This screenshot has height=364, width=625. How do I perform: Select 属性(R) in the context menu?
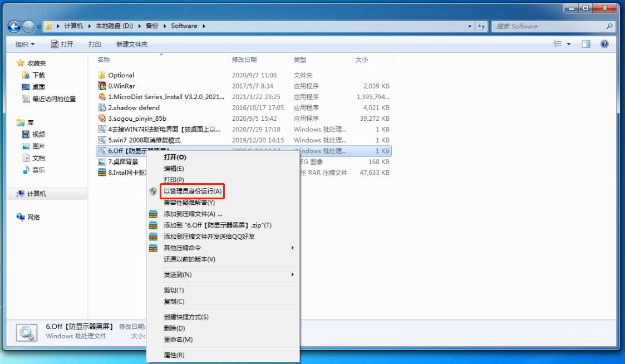point(174,355)
